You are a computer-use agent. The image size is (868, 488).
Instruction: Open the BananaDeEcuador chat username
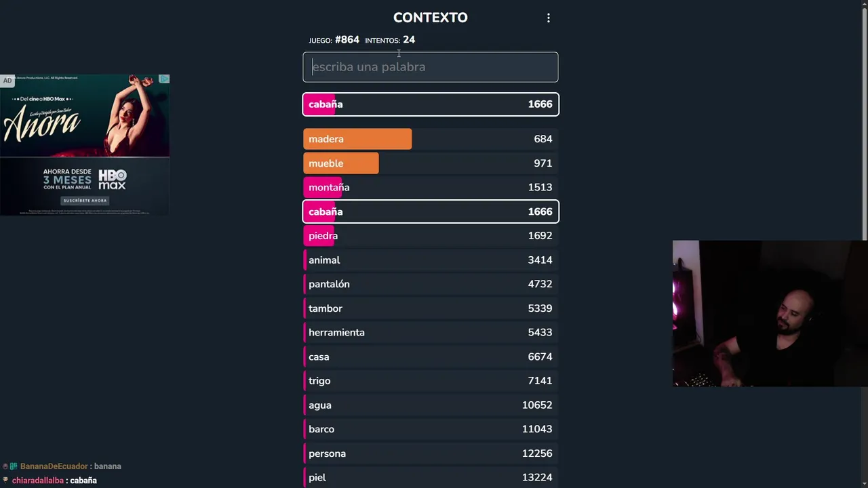click(54, 466)
